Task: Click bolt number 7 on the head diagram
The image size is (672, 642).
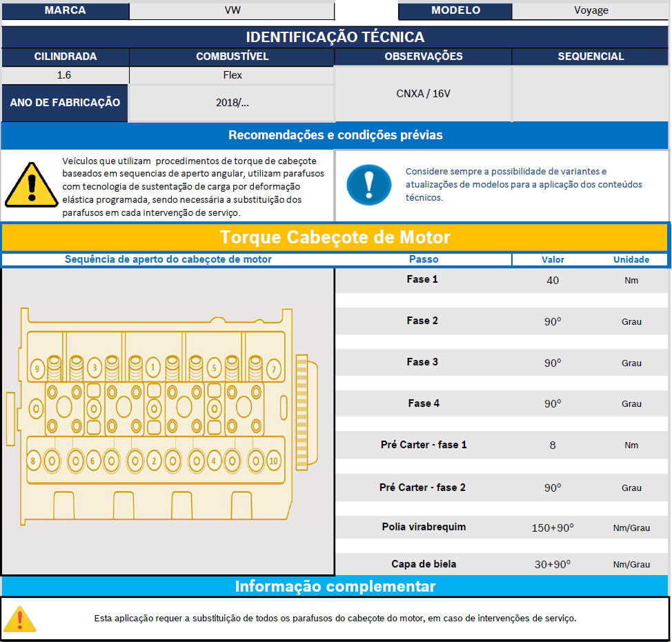Action: coord(273,369)
